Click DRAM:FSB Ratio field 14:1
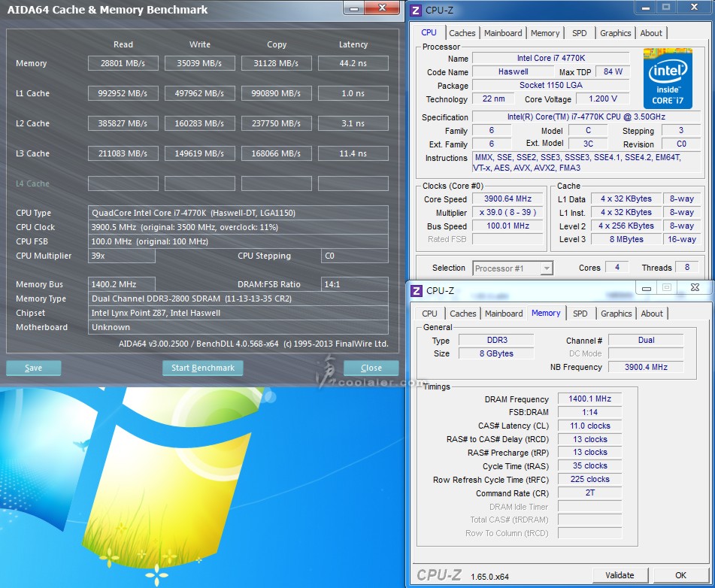The image size is (715, 588). [x=355, y=284]
